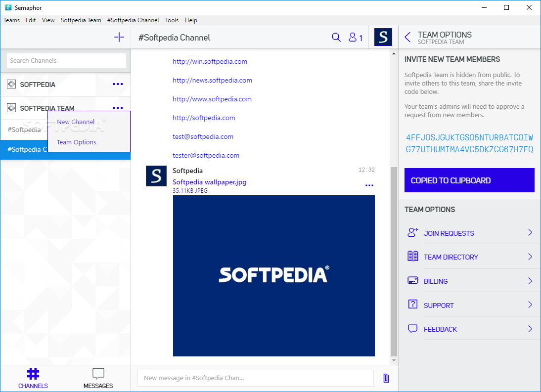Image resolution: width=541 pixels, height=392 pixels.
Task: Go back from Team Options panel
Action: [407, 37]
